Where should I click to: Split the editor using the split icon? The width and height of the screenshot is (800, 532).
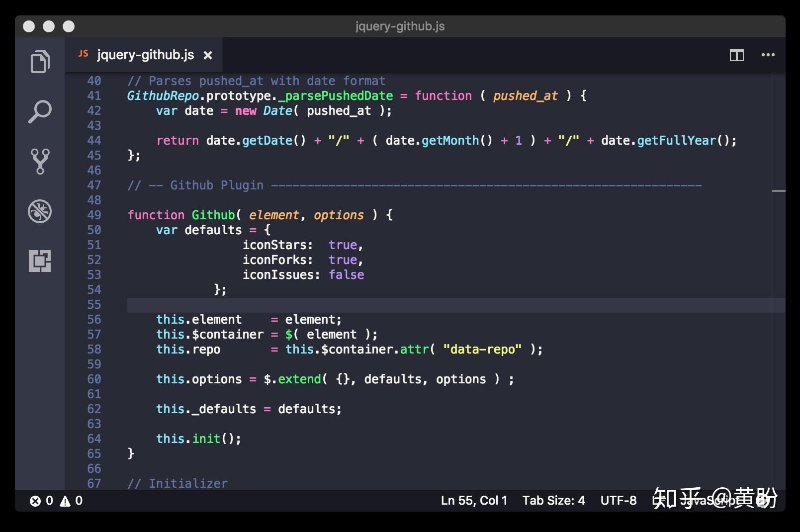click(737, 56)
